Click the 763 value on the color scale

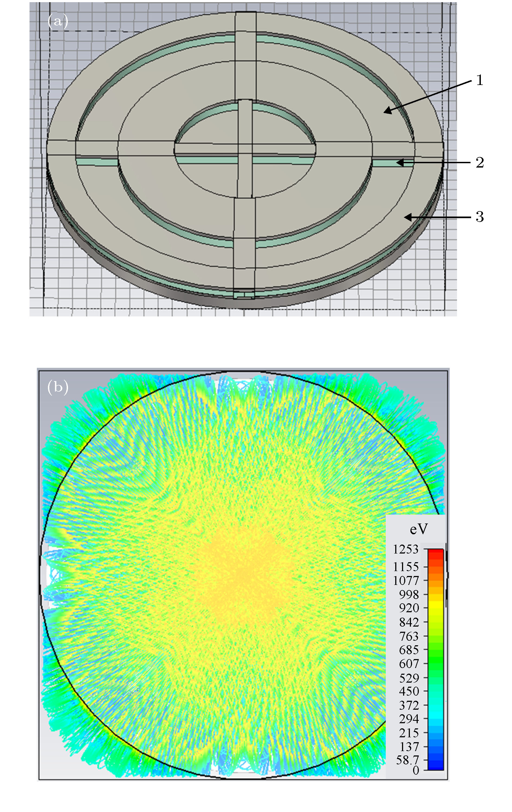click(409, 636)
